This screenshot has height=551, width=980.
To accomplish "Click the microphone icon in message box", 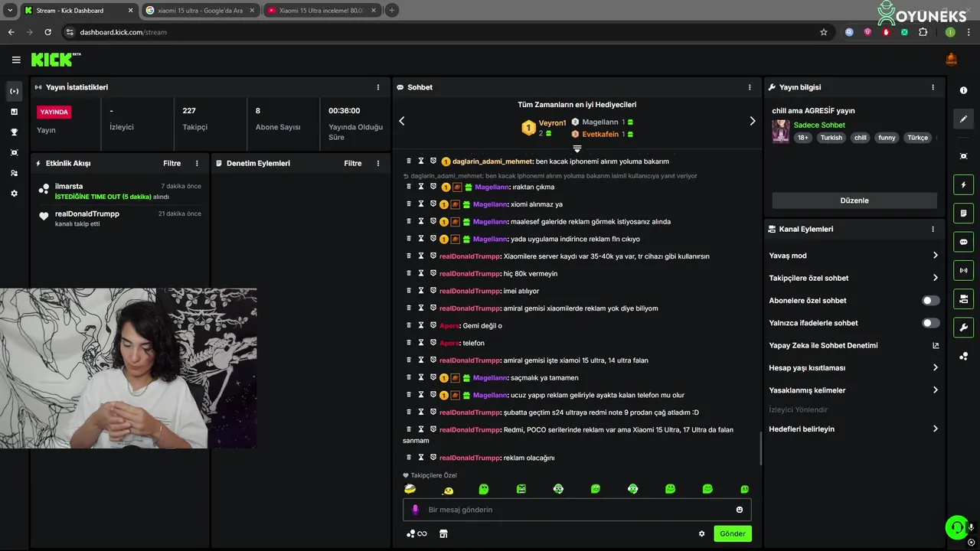I will coord(415,510).
